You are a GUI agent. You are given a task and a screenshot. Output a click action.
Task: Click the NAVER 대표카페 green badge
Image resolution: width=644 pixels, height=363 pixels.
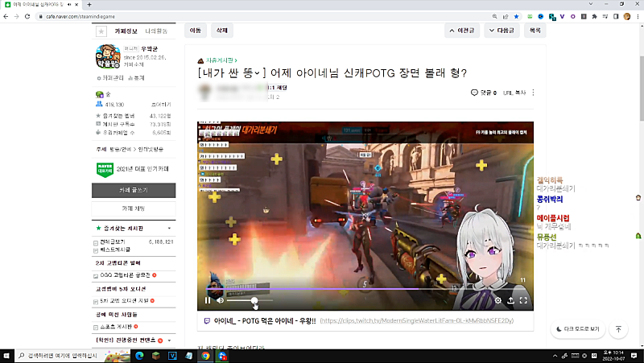(105, 169)
